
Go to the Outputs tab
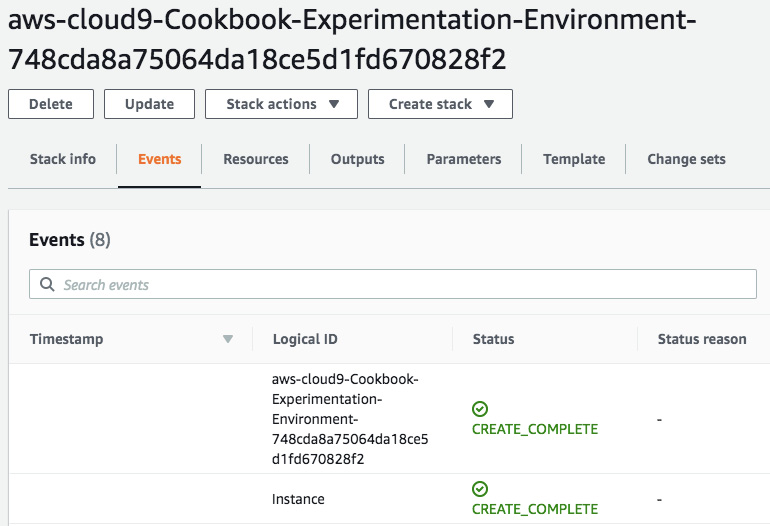pyautogui.click(x=358, y=159)
